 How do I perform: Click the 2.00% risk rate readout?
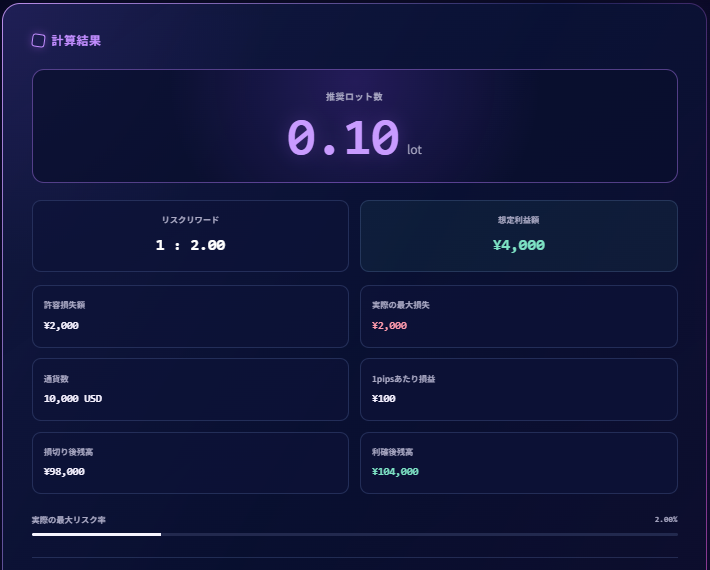(666, 519)
